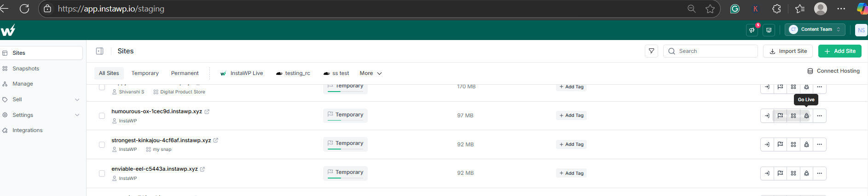Add Tag to enviable-eel site

tap(571, 173)
